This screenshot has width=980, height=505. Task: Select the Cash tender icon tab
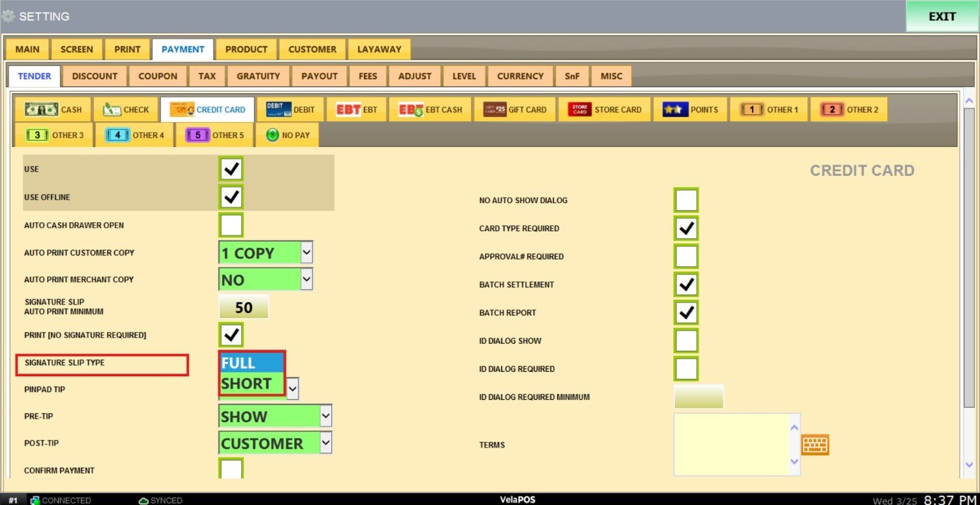click(x=42, y=110)
